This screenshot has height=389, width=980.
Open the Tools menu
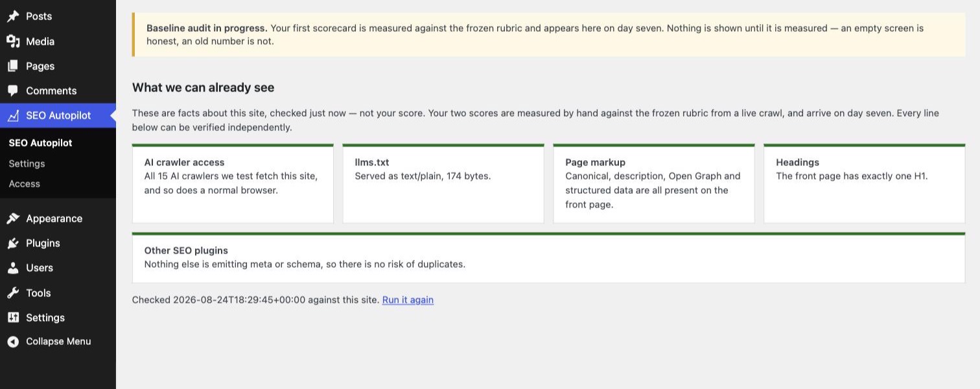[x=58, y=293]
